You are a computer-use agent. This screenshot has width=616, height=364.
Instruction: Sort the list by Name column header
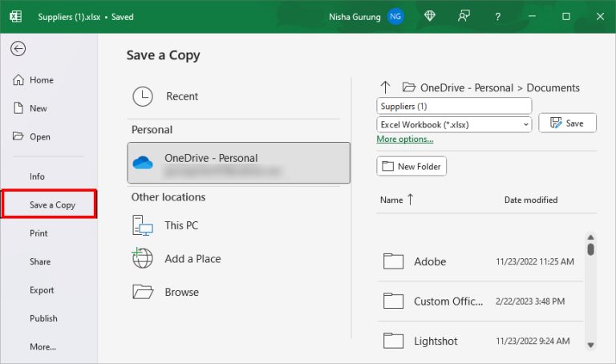click(391, 200)
